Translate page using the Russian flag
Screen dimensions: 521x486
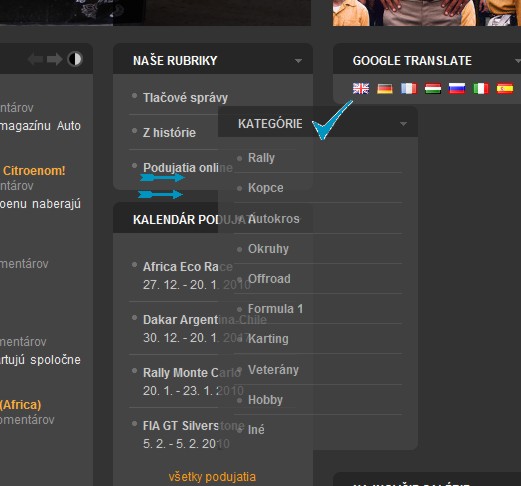coord(457,89)
